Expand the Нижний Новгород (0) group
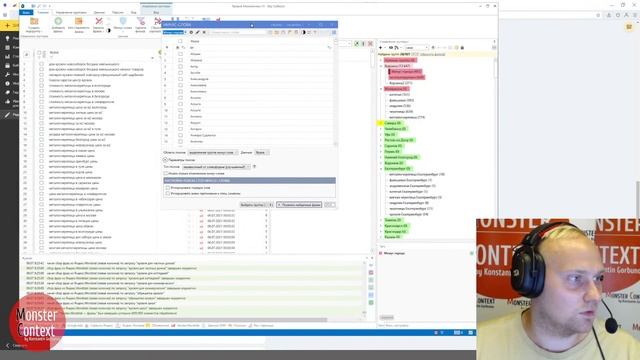Image resolution: width=640 pixels, height=360 pixels. 381,157
